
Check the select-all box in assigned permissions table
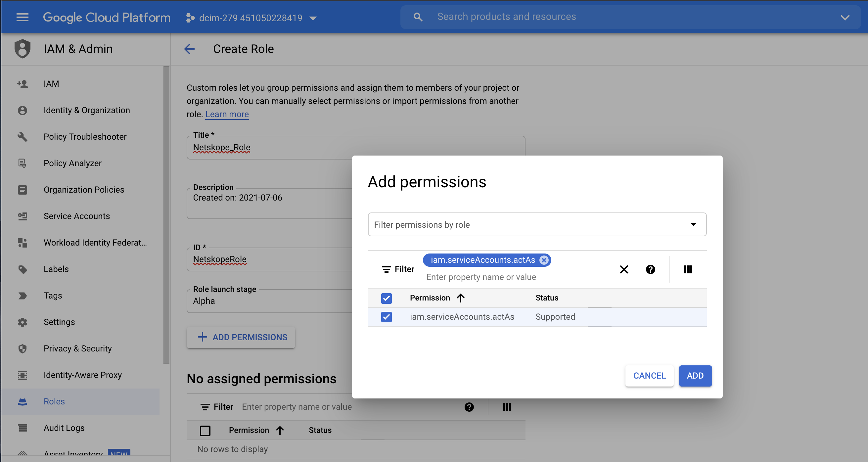205,430
